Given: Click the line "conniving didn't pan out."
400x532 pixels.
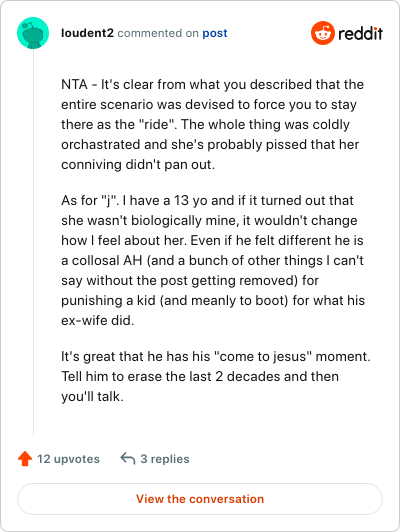Looking at the screenshot, I should (x=138, y=165).
